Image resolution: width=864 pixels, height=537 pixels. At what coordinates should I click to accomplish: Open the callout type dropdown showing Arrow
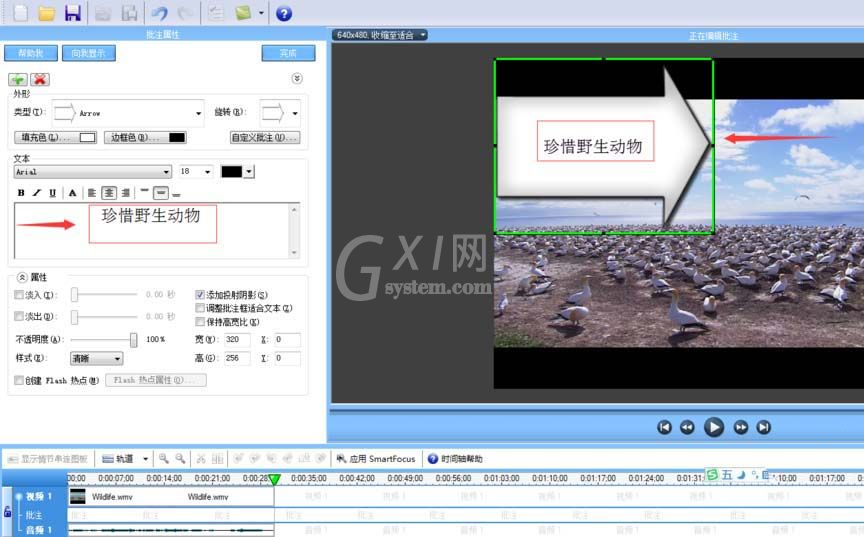[x=128, y=113]
